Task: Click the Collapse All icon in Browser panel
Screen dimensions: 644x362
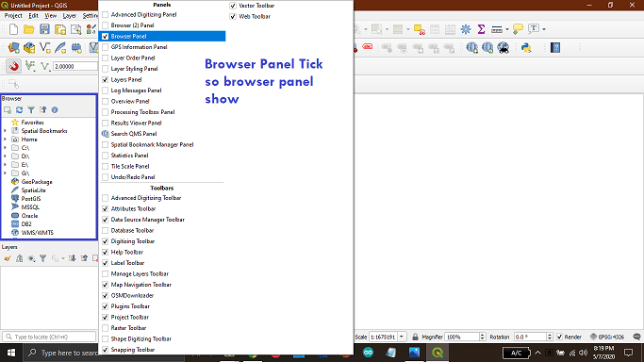Action: 43,109
